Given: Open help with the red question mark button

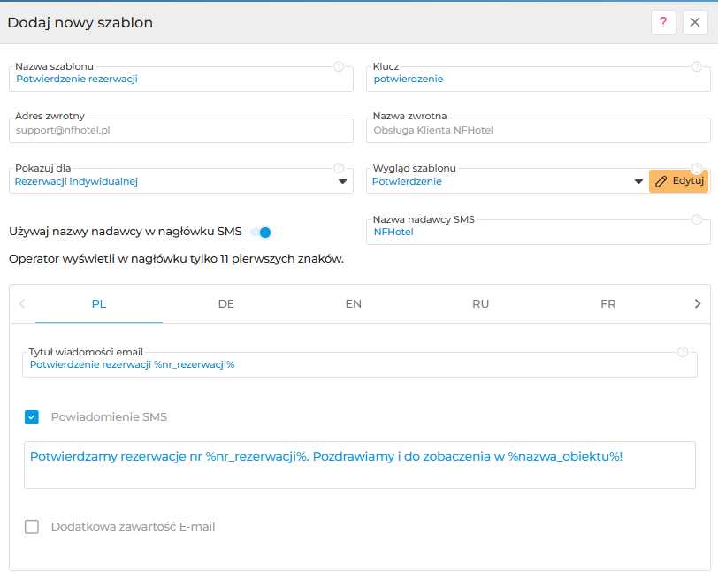Looking at the screenshot, I should coord(663,22).
